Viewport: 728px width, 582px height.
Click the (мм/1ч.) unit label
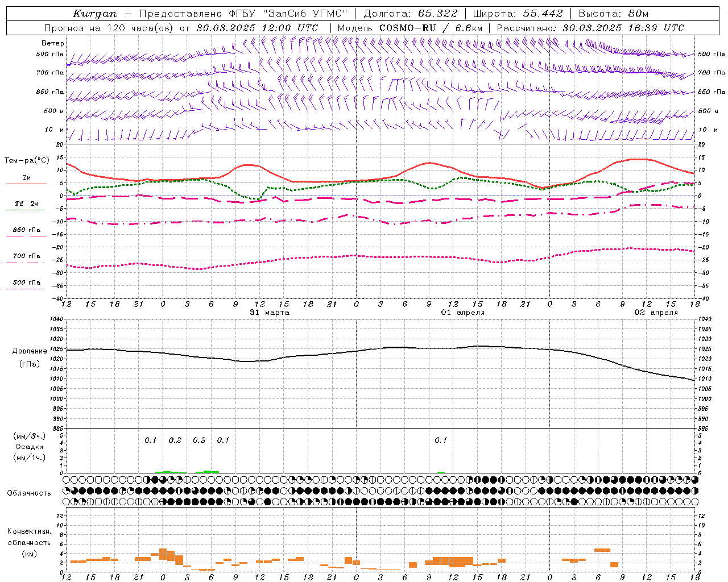coord(30,458)
